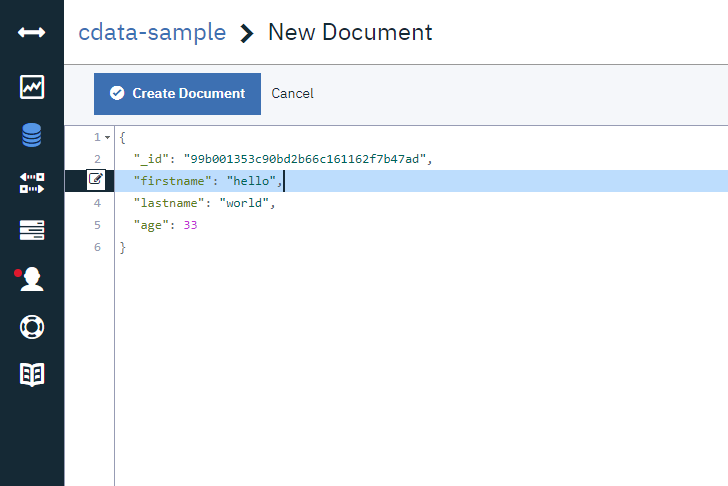728x486 pixels.
Task: Open Account via the user icon
Action: (32, 279)
